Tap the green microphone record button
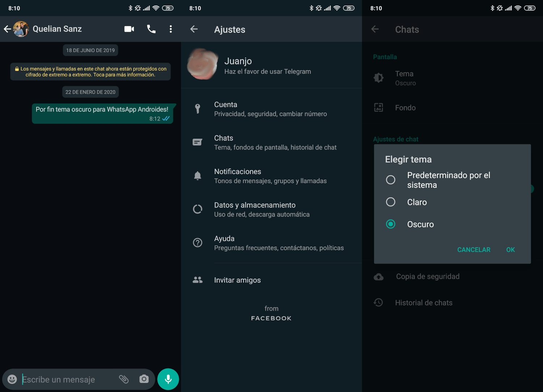This screenshot has height=392, width=543. tap(168, 379)
